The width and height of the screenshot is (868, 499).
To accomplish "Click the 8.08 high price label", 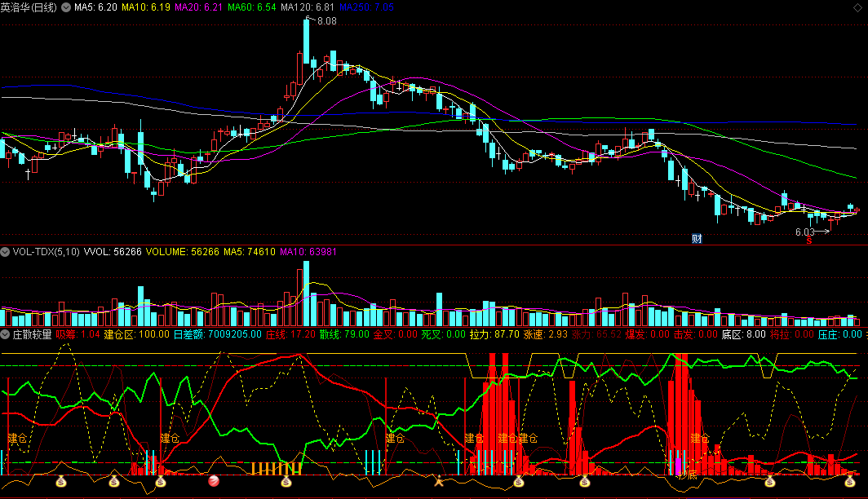I will tap(326, 21).
